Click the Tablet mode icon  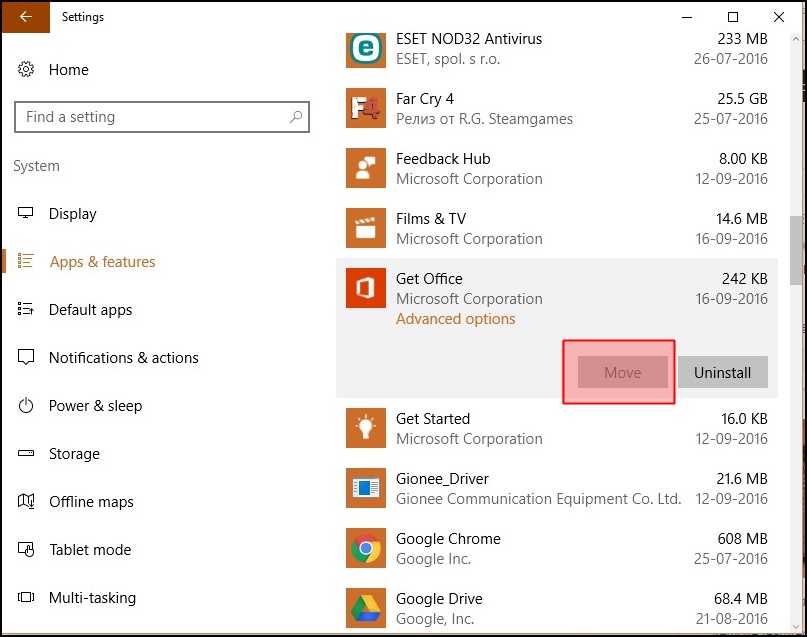[26, 550]
